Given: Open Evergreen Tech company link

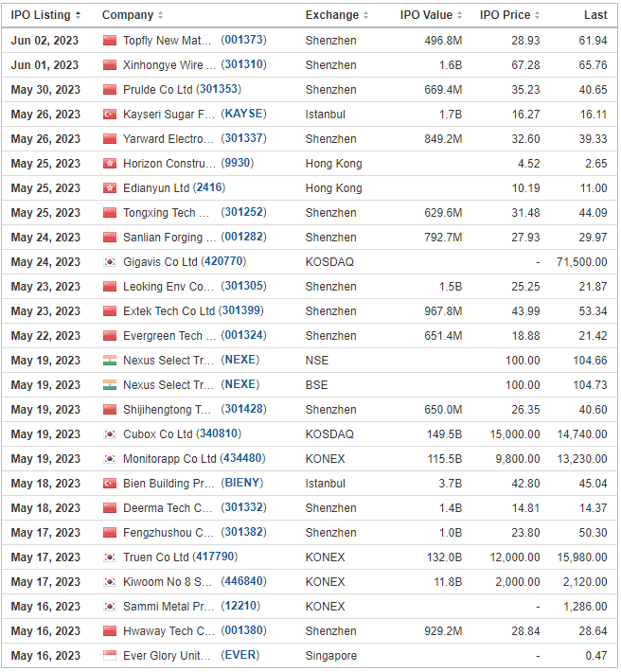Looking at the screenshot, I should point(169,336).
